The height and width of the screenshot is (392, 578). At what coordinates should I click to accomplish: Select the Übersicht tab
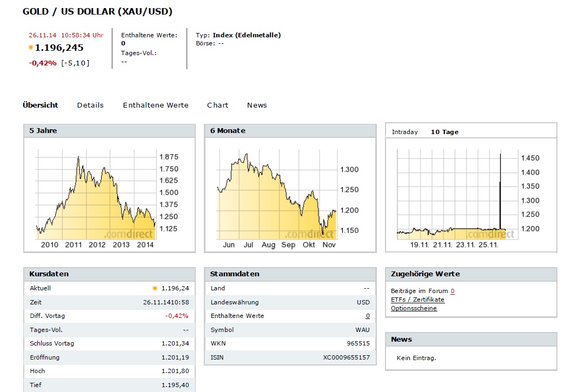click(x=41, y=105)
